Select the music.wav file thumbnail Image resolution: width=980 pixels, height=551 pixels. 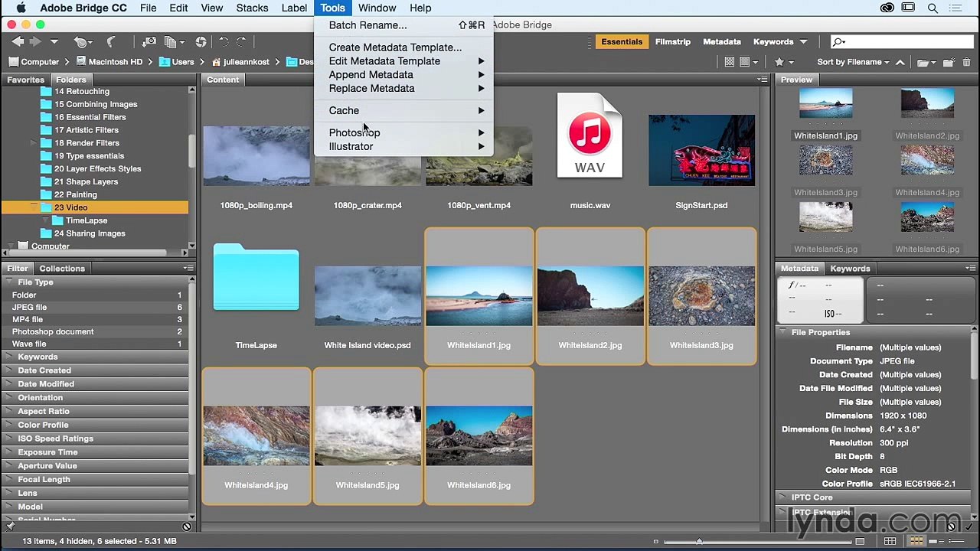(x=590, y=135)
